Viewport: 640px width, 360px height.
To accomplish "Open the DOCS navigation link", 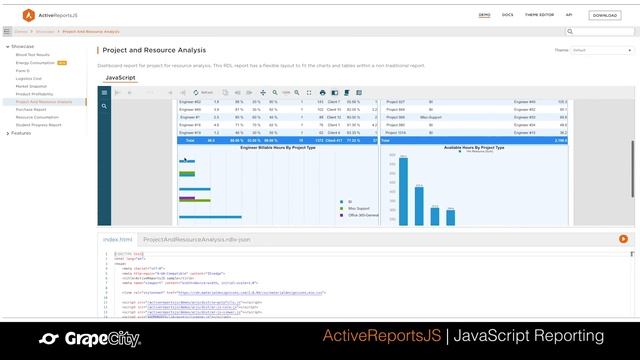I will (x=507, y=15).
